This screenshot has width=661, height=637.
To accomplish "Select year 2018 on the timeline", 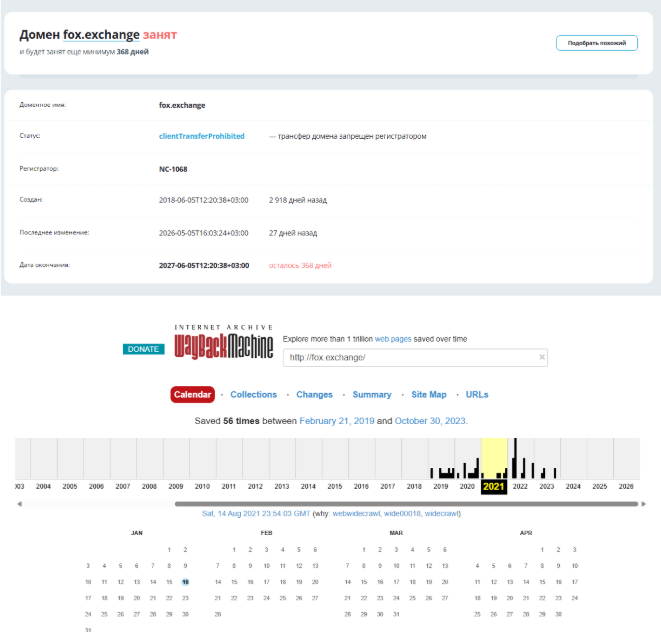I will point(414,486).
